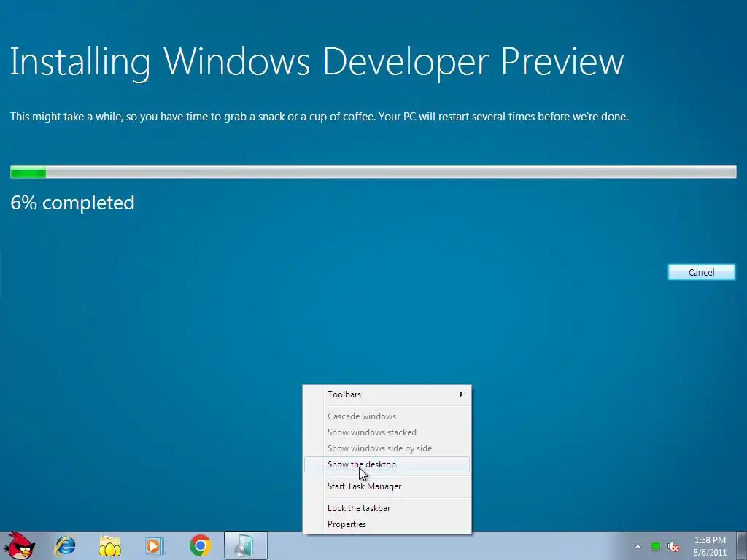Cancel the Windows Developer Preview installation
The width and height of the screenshot is (747, 560).
702,273
